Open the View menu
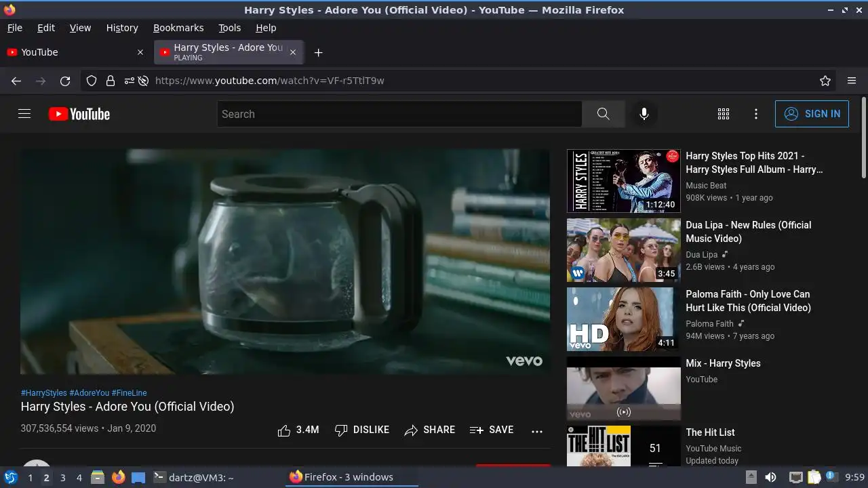The width and height of the screenshot is (868, 488). click(x=80, y=28)
